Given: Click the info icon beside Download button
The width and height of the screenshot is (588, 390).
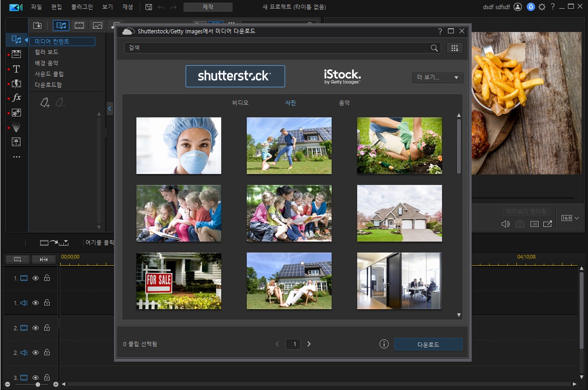Looking at the screenshot, I should (384, 344).
